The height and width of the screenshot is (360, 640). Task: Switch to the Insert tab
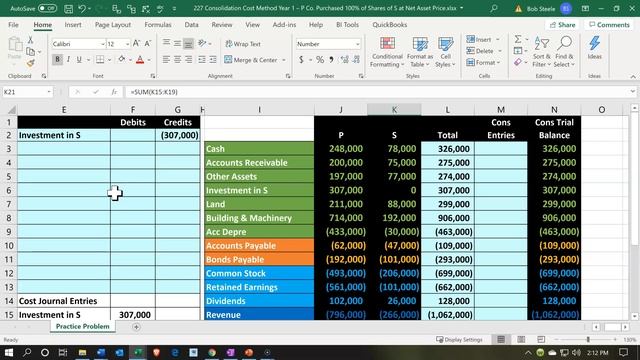(73, 24)
